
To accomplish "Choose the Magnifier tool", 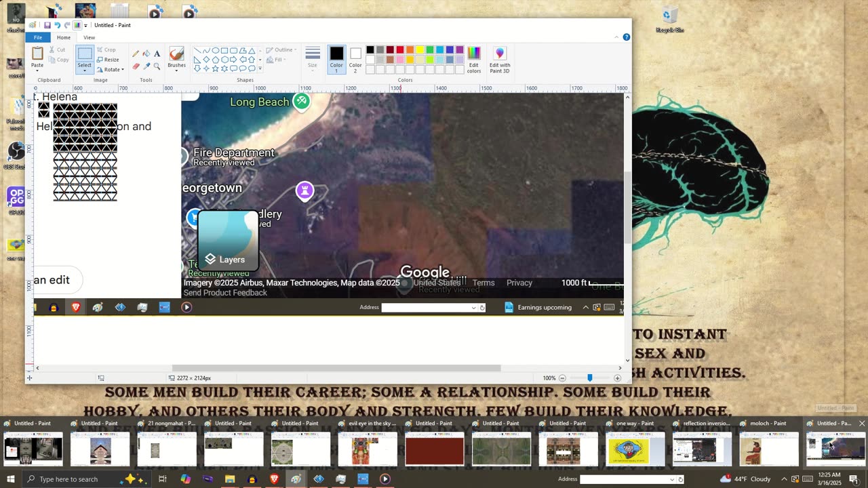I will 157,66.
